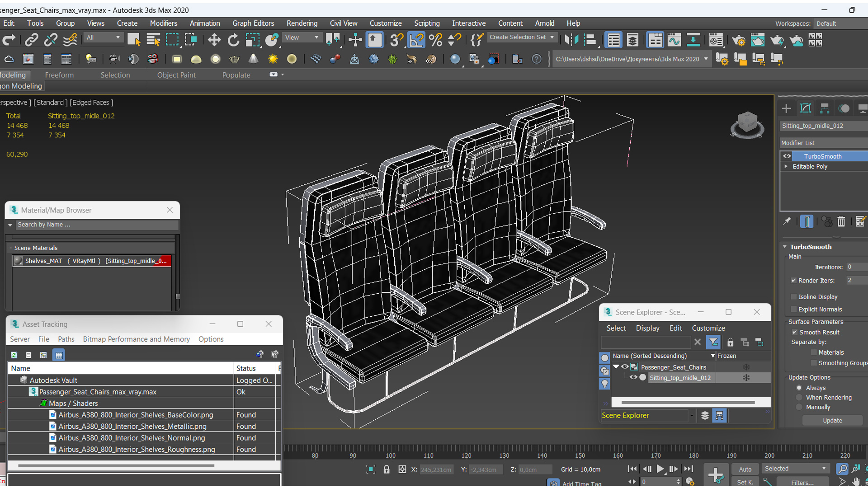868x488 pixels.
Task: Open Create Selection Set dropdown
Action: pyautogui.click(x=522, y=38)
